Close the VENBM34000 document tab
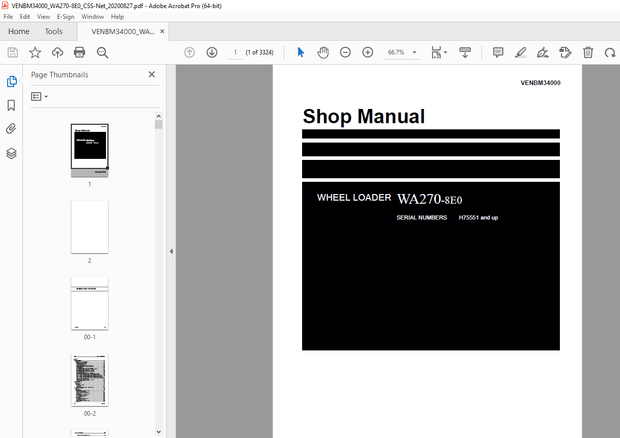Image resolution: width=620 pixels, height=438 pixels. tap(162, 31)
